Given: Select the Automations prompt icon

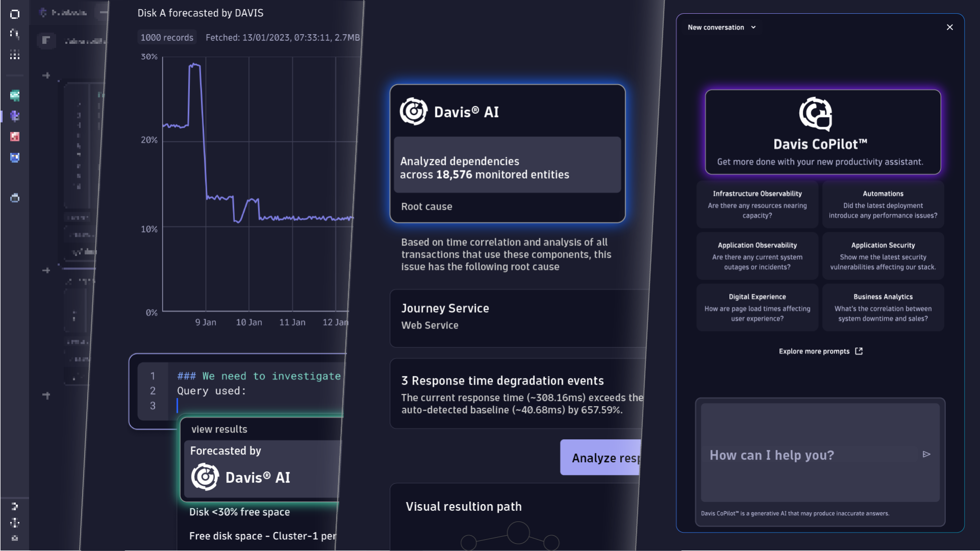Looking at the screenshot, I should tap(883, 203).
